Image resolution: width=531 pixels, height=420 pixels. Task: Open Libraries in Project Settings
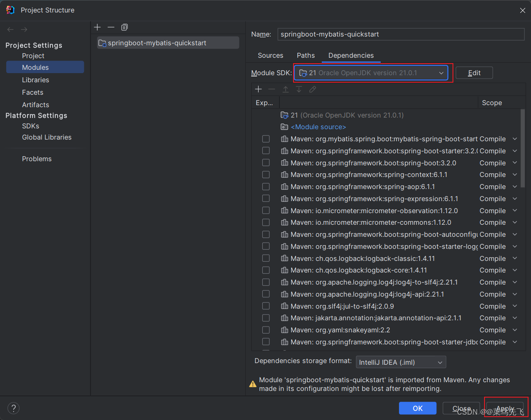point(35,80)
